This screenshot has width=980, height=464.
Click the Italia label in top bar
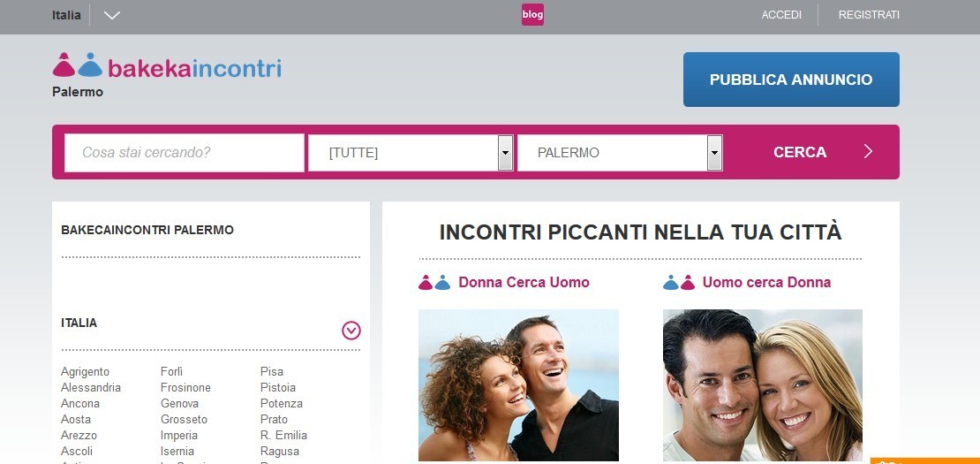66,15
